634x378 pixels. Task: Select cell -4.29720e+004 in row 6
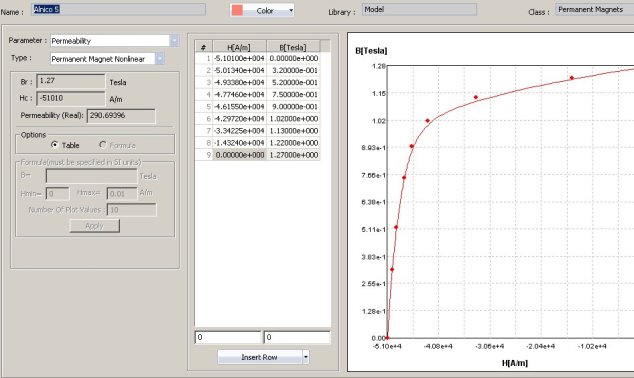(x=239, y=119)
